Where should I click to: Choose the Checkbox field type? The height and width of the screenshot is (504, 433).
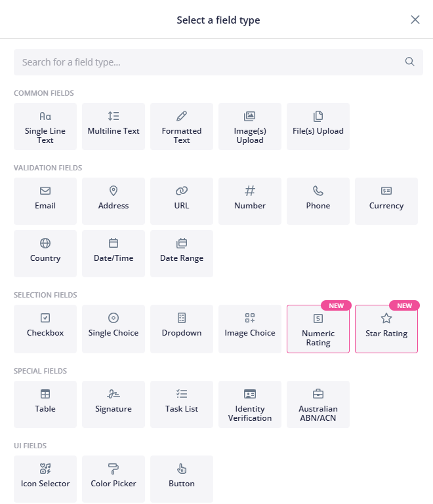tap(45, 329)
